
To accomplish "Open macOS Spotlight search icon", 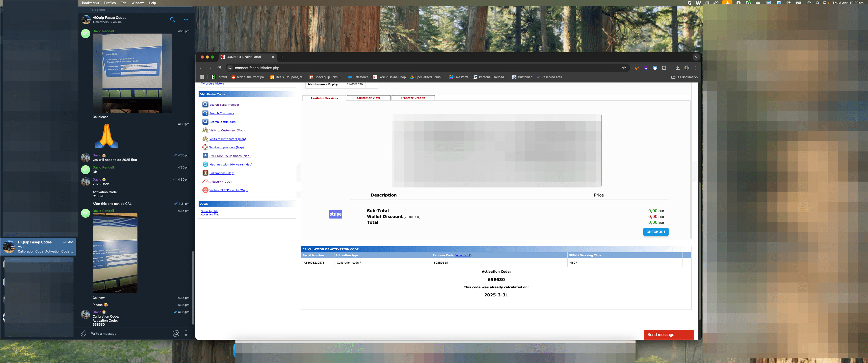I will click(817, 3).
